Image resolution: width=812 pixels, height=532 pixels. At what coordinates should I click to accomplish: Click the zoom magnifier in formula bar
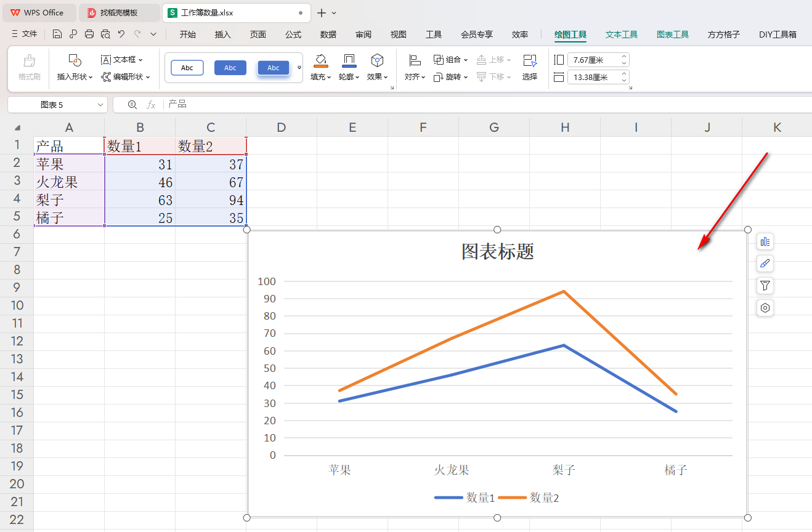[x=132, y=105]
